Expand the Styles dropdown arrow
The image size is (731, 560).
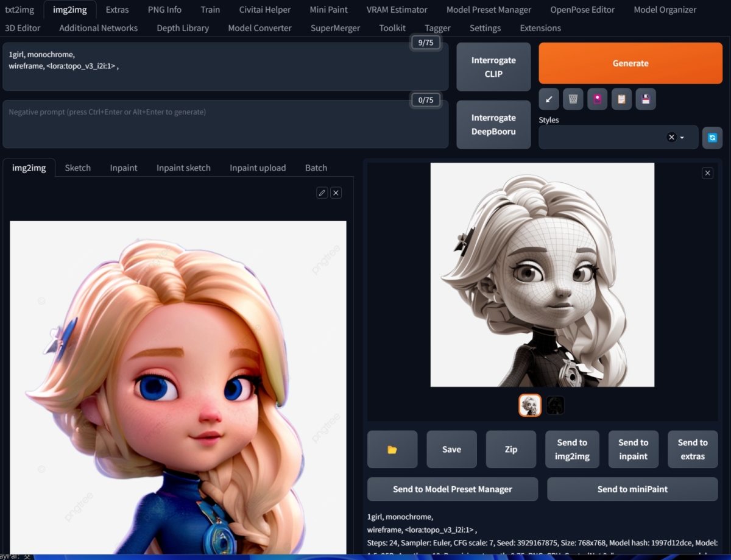click(682, 138)
